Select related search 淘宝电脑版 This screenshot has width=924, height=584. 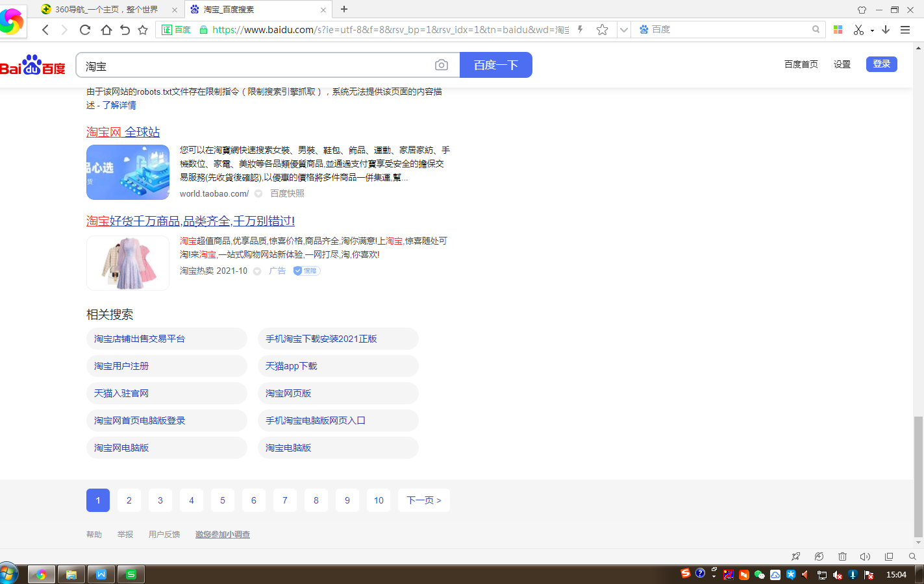point(338,448)
